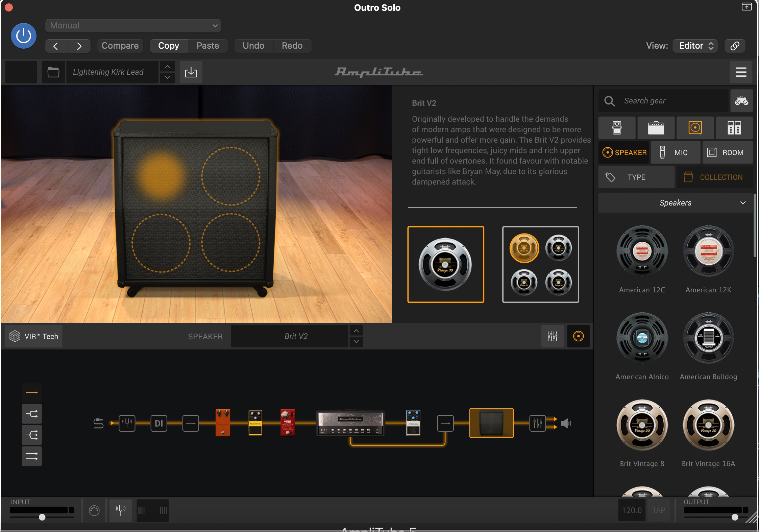Open the custom shop gear icon
759x532 pixels.
coord(741,101)
